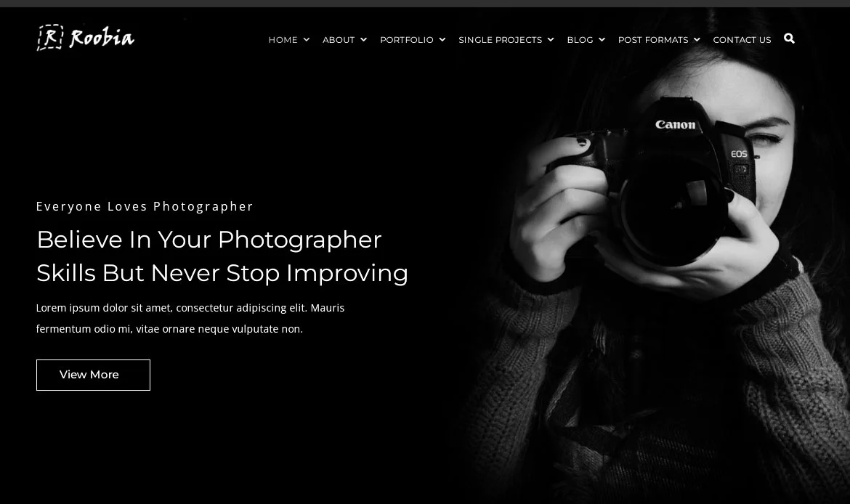Expand the Blog dropdown arrow
The image size is (850, 504).
click(x=602, y=39)
